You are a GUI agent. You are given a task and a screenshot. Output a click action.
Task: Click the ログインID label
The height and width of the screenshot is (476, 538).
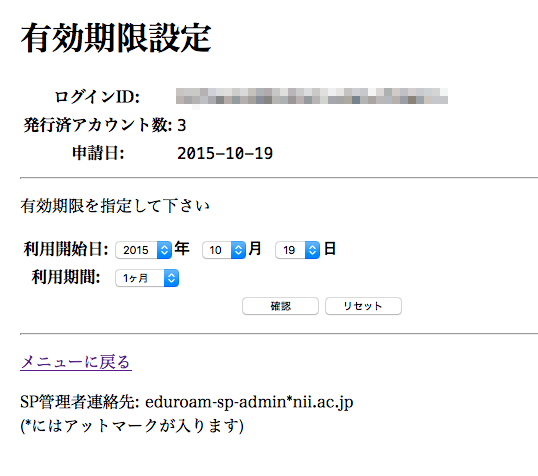[97, 97]
